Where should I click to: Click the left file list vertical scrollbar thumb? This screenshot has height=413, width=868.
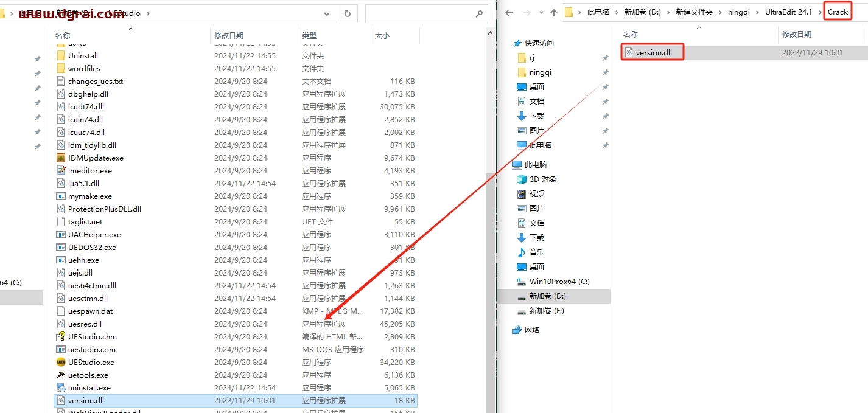coord(491,292)
